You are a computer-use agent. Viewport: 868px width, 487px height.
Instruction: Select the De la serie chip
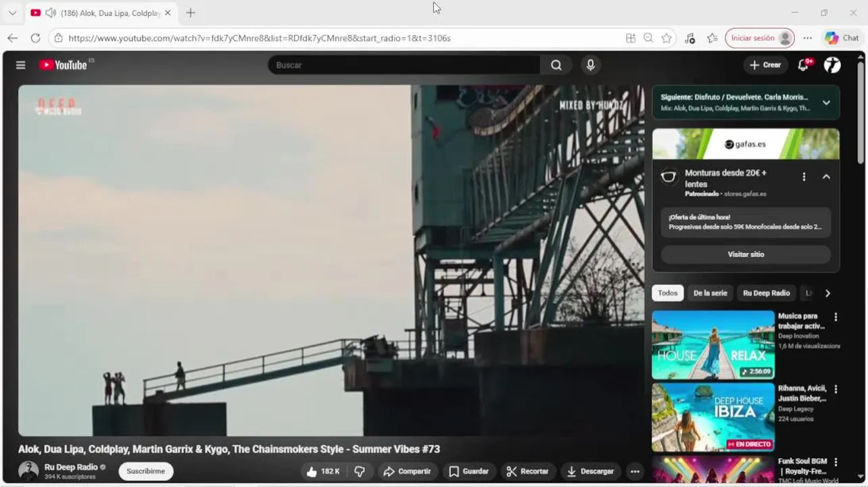click(710, 293)
